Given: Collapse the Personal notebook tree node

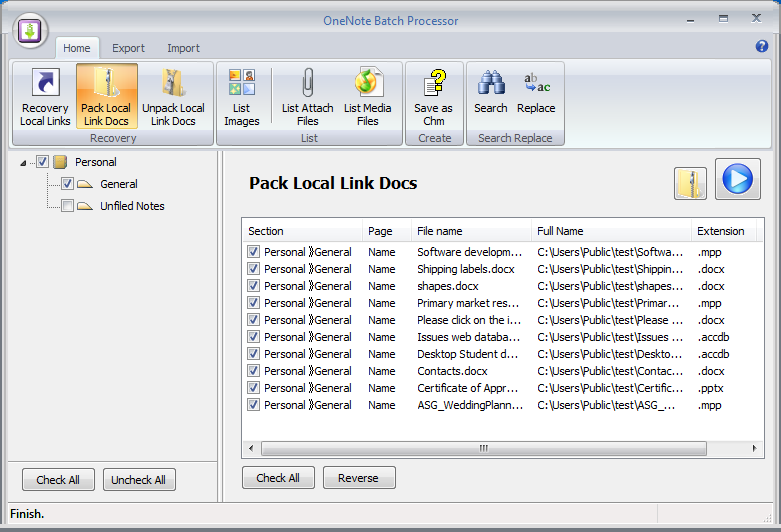Looking at the screenshot, I should 23,163.
